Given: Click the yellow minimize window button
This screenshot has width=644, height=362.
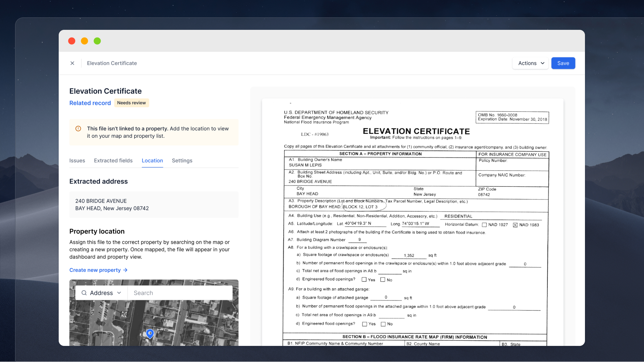Looking at the screenshot, I should click(85, 41).
